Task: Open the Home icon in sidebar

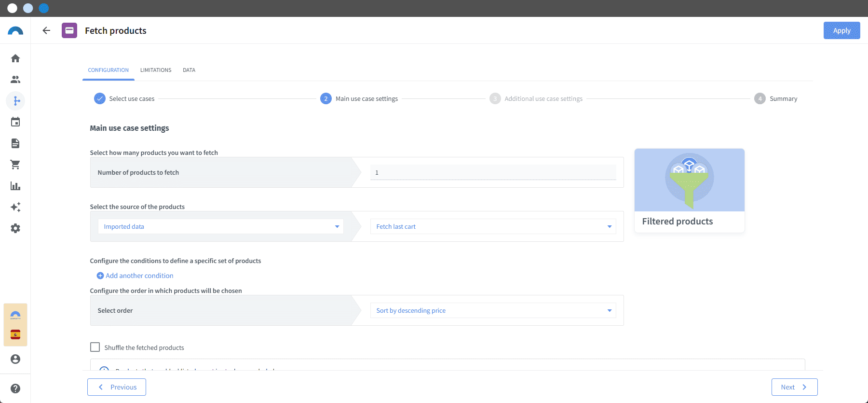Action: (x=15, y=58)
